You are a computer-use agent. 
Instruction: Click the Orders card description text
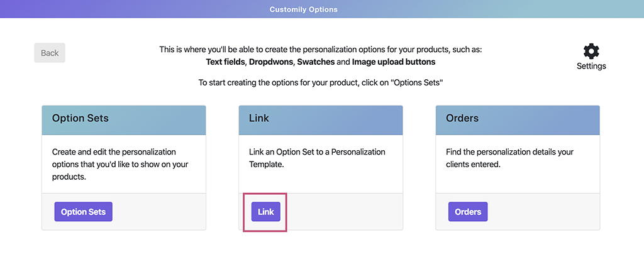tap(509, 158)
